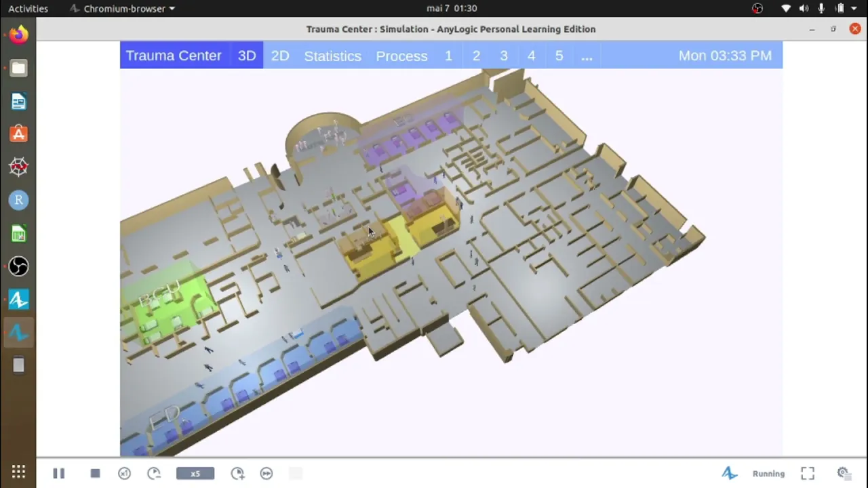The width and height of the screenshot is (868, 488).
Task: Switch to virtual time fast-forward mode
Action: (x=267, y=474)
